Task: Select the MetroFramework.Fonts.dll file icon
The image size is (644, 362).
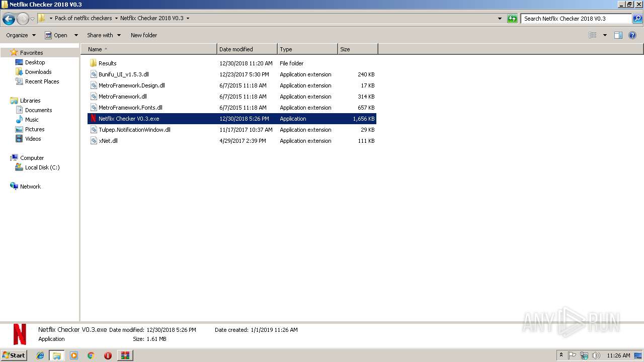Action: [x=93, y=108]
